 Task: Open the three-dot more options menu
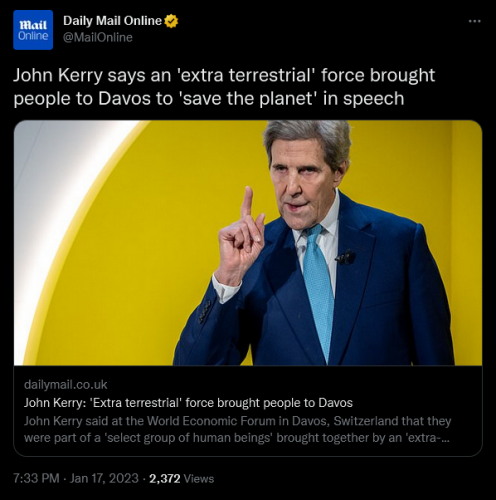[474, 21]
